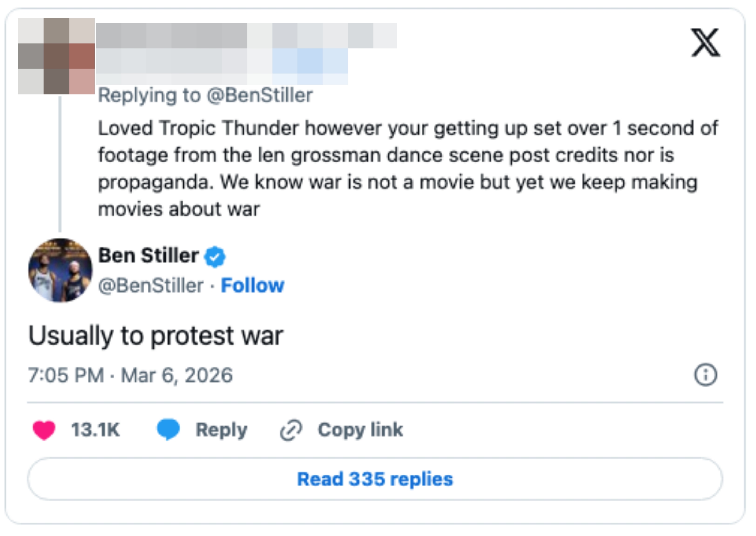Click the Reply text label
Screen dimensions: 756x536
221,430
